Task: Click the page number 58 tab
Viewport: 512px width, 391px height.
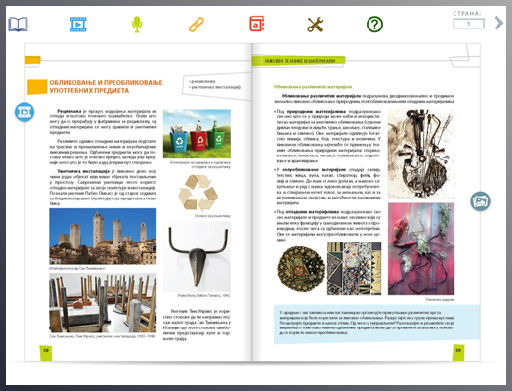Action: 46,353
